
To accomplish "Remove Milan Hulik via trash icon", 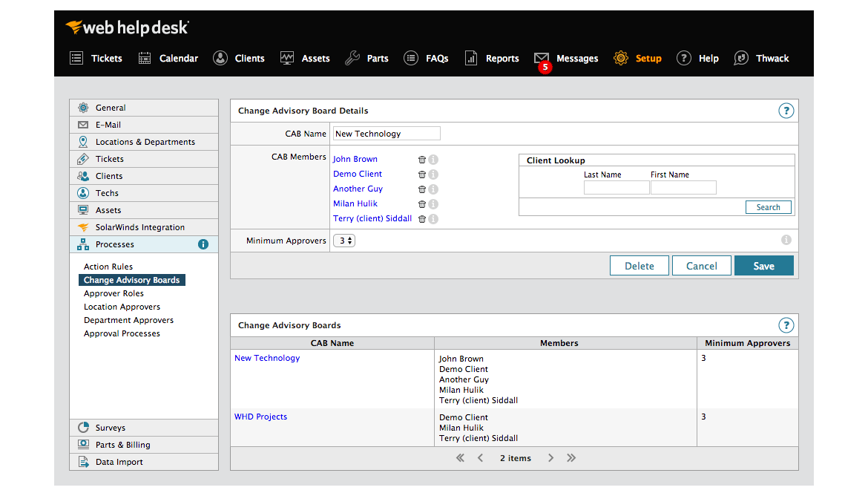I will tap(422, 204).
